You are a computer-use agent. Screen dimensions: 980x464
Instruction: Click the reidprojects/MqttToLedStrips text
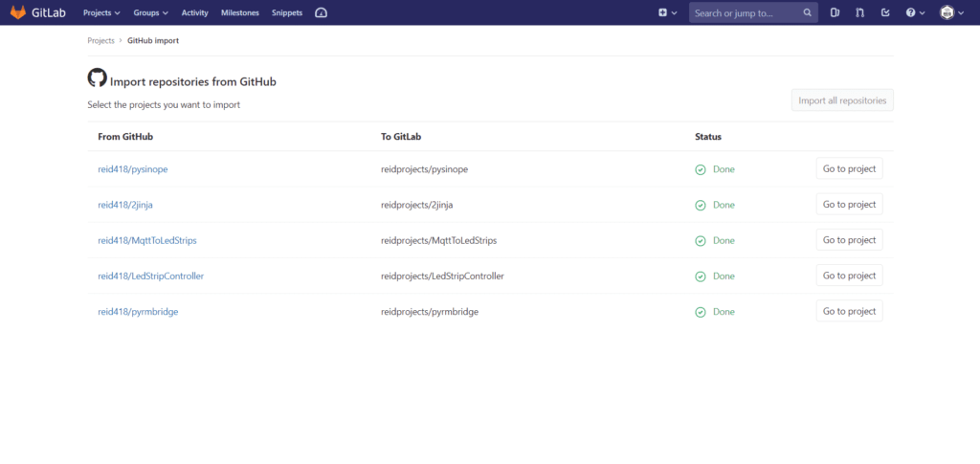tap(438, 240)
